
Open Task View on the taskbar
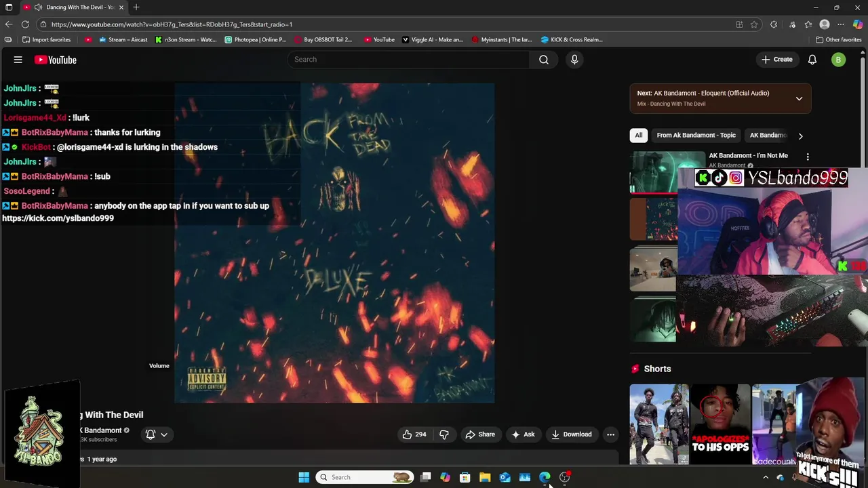tap(425, 477)
